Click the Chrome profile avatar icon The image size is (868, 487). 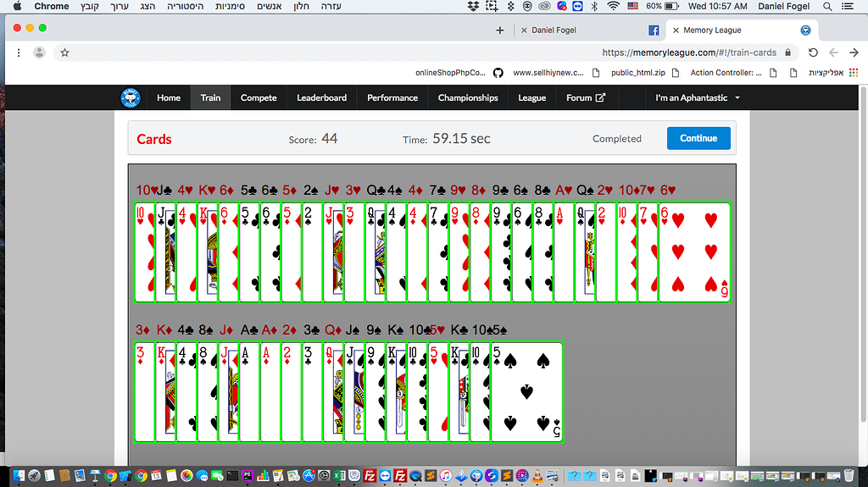coord(39,53)
